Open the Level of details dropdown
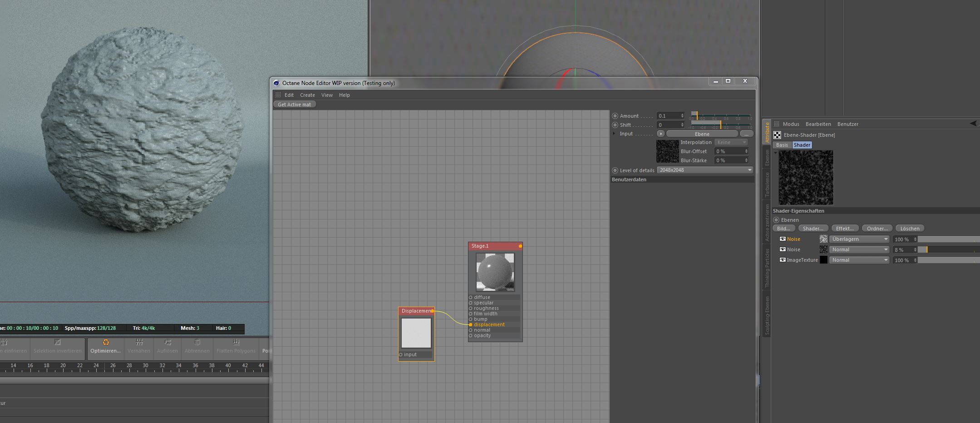Image resolution: width=980 pixels, height=423 pixels. click(705, 170)
